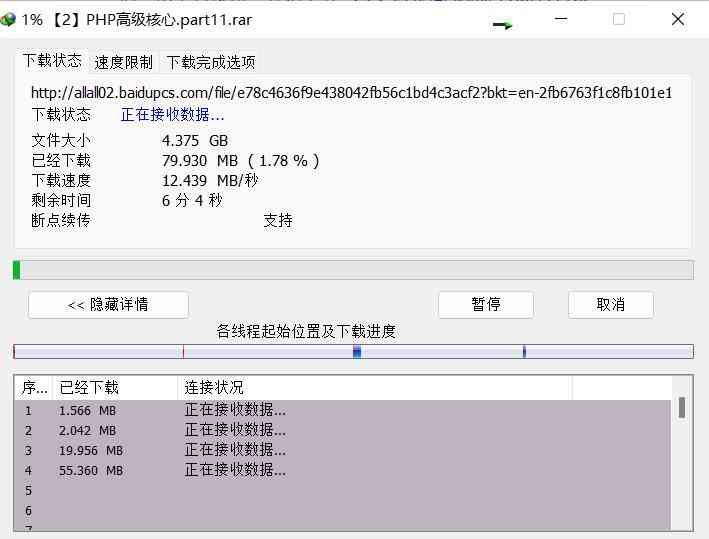
Task: Select thread row 4 with 55.360 MB
Action: click(x=200, y=470)
